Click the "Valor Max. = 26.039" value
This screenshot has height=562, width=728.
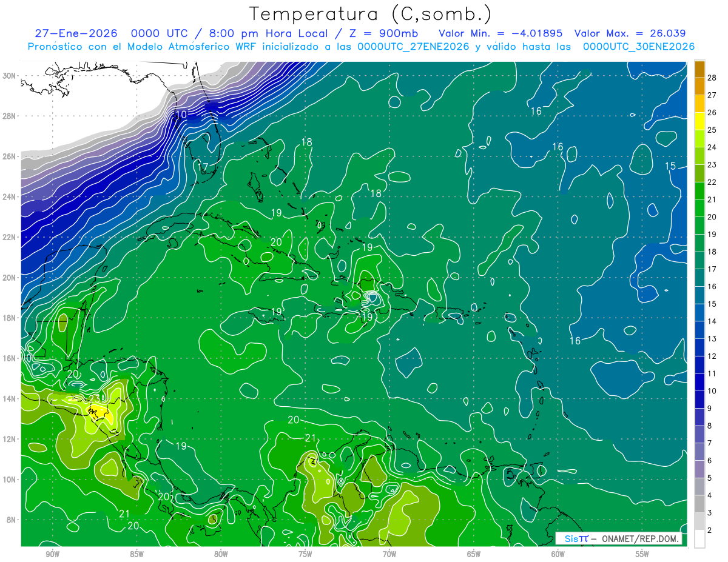coord(630,33)
